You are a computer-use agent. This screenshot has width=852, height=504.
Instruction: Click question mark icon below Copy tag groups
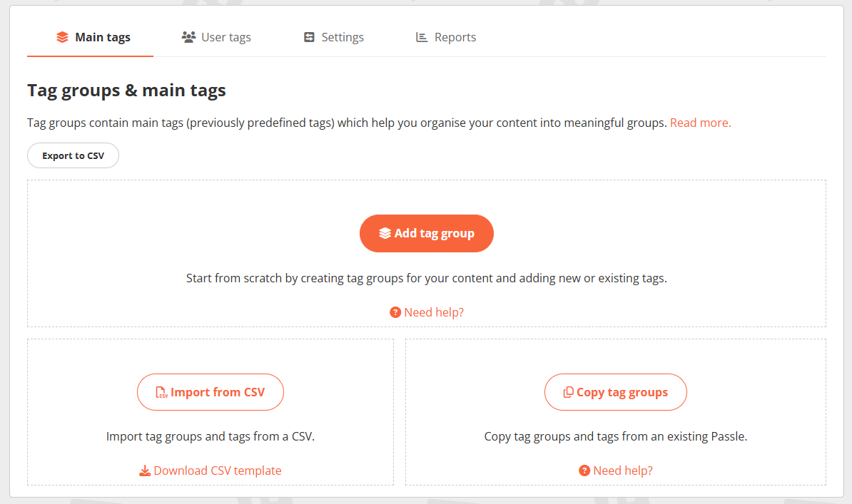click(584, 470)
